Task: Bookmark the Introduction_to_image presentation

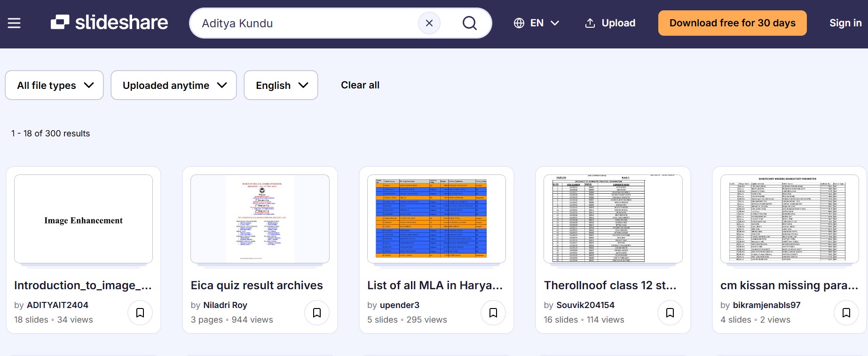Action: coord(140,313)
